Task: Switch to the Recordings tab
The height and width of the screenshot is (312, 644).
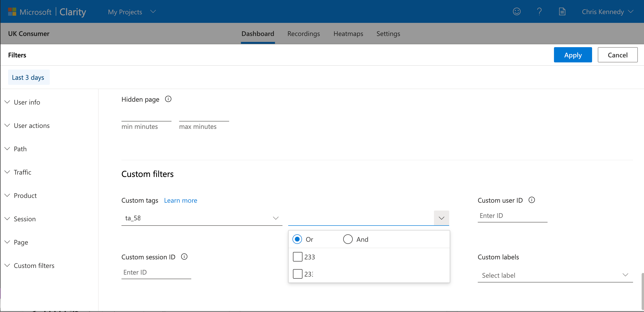Action: pos(303,34)
